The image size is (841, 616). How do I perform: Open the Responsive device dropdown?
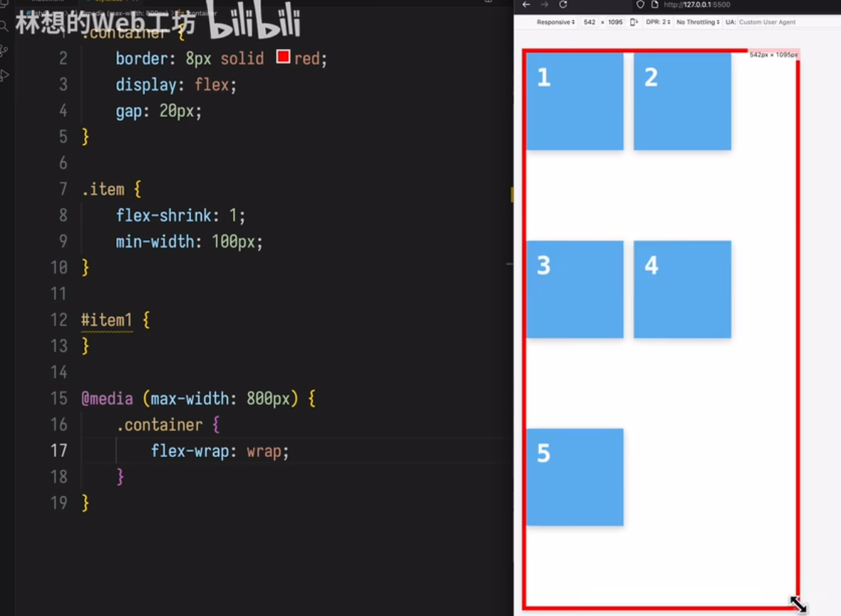(556, 22)
